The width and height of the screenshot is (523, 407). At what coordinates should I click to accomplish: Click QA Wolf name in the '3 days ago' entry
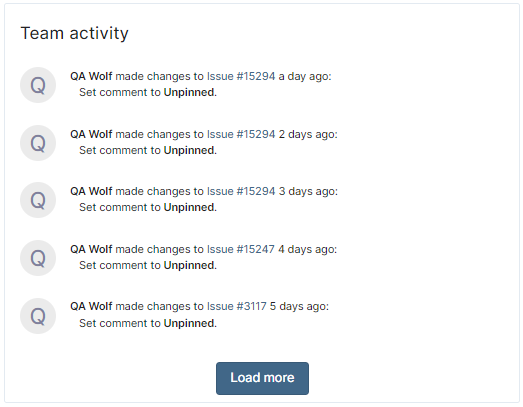[91, 191]
